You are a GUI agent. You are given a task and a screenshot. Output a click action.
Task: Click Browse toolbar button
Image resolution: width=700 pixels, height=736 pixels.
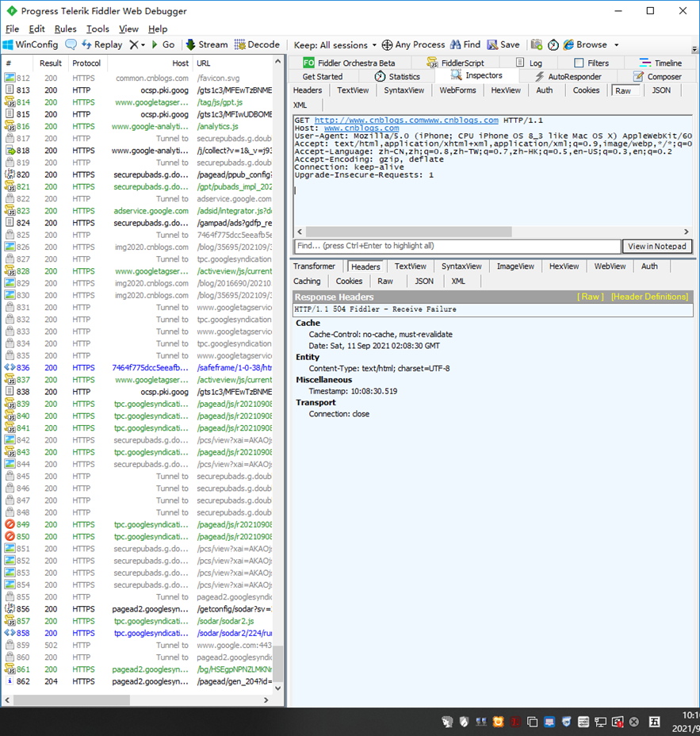point(585,44)
